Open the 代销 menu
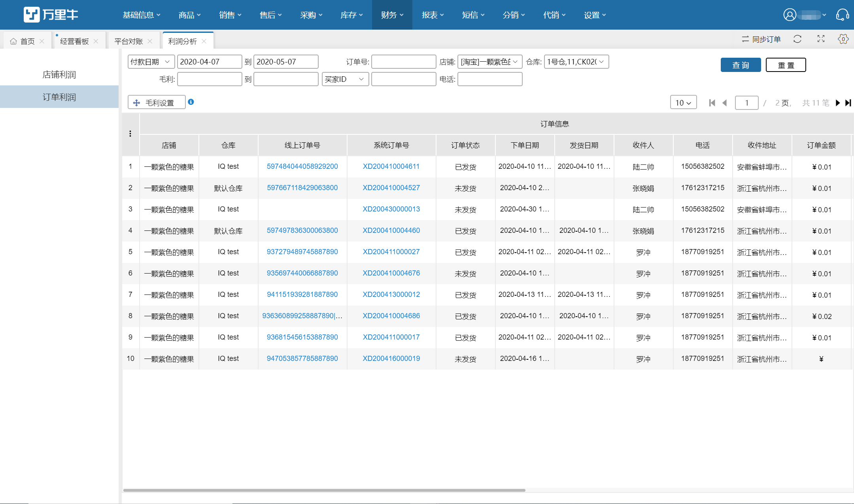 coord(554,15)
